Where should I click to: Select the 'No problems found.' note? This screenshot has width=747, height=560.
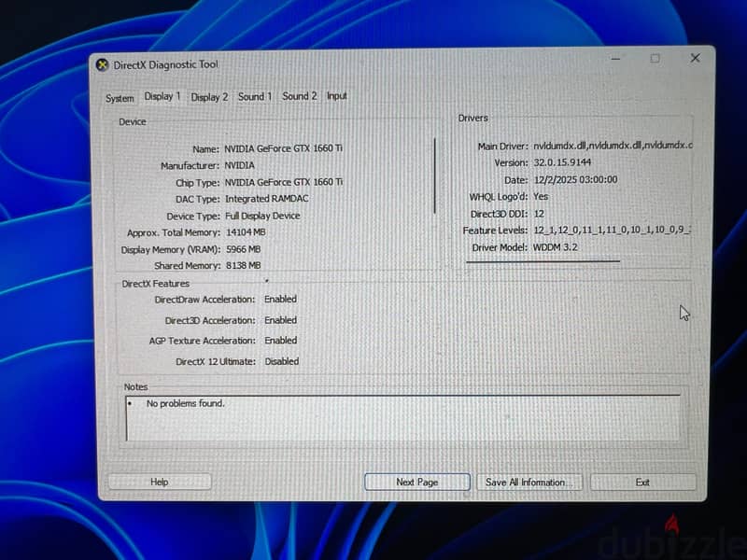185,403
